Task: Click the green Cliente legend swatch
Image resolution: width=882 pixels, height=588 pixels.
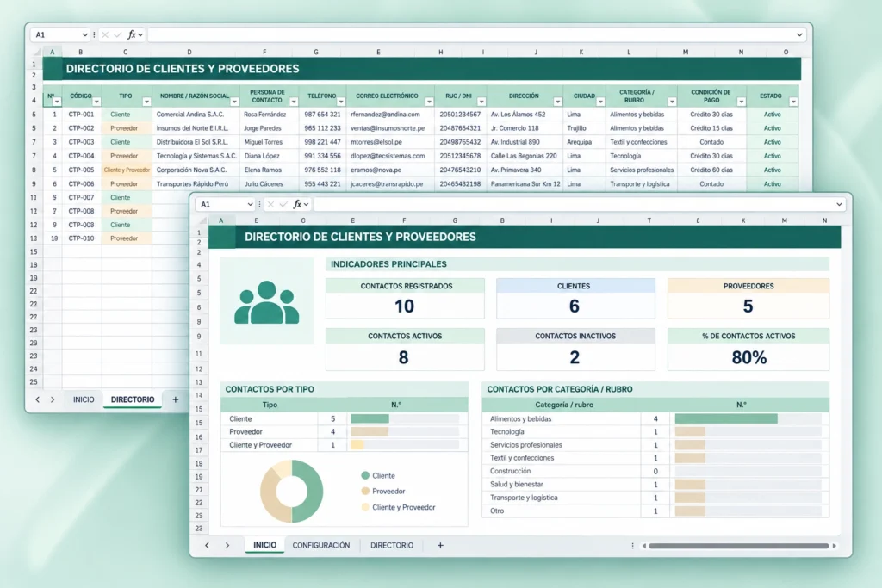Action: pos(365,475)
